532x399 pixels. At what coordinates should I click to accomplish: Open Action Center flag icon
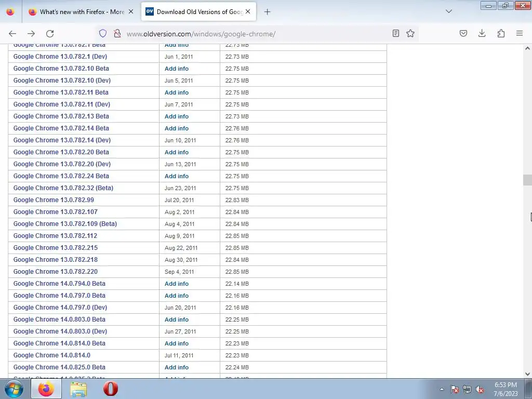(454, 389)
